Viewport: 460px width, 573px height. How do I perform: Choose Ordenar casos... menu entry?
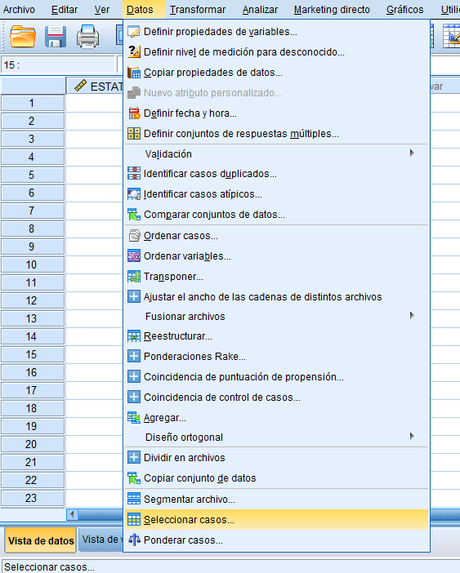pos(277,236)
